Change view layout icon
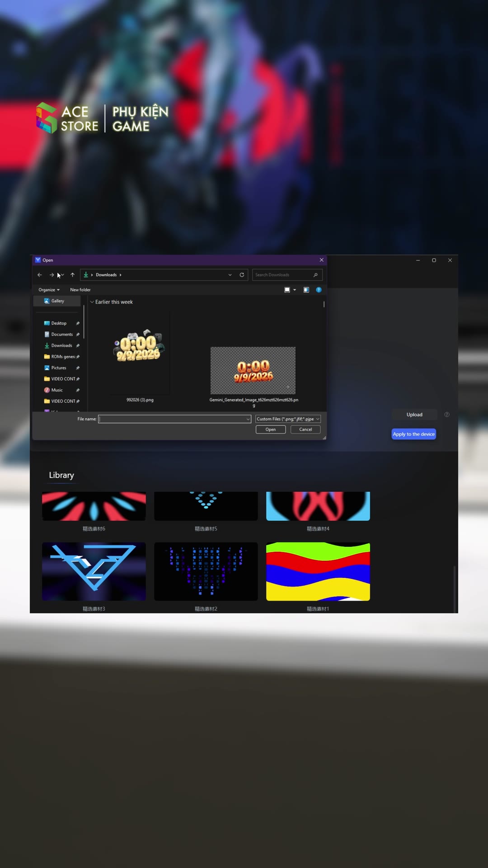The image size is (488, 868). click(287, 290)
